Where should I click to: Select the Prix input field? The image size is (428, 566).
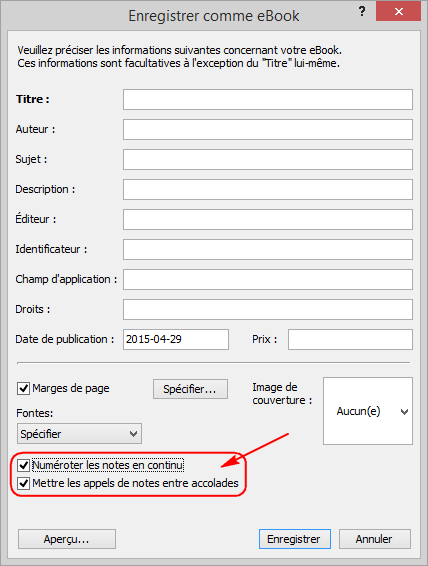point(350,339)
